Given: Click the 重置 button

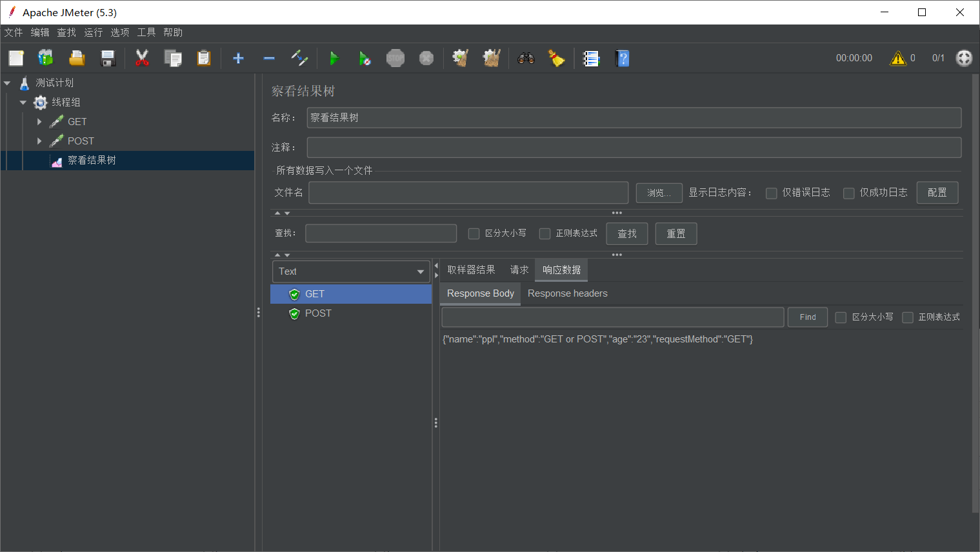Looking at the screenshot, I should tap(676, 233).
